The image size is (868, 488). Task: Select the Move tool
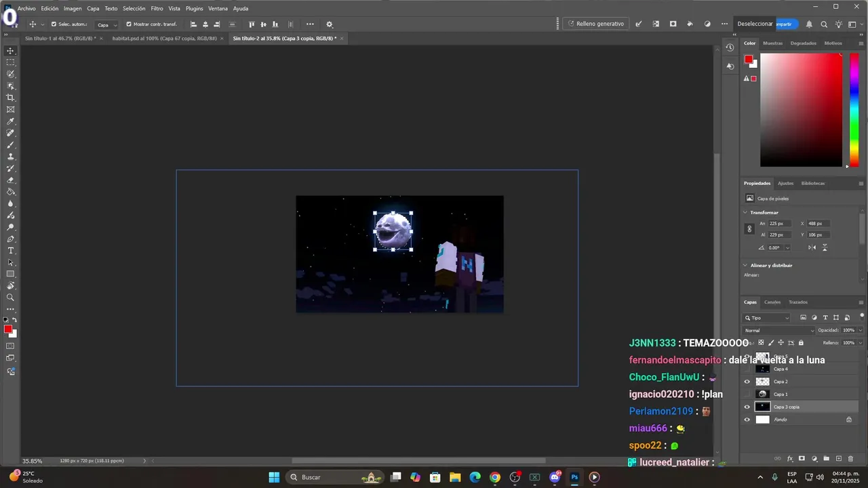pyautogui.click(x=10, y=51)
